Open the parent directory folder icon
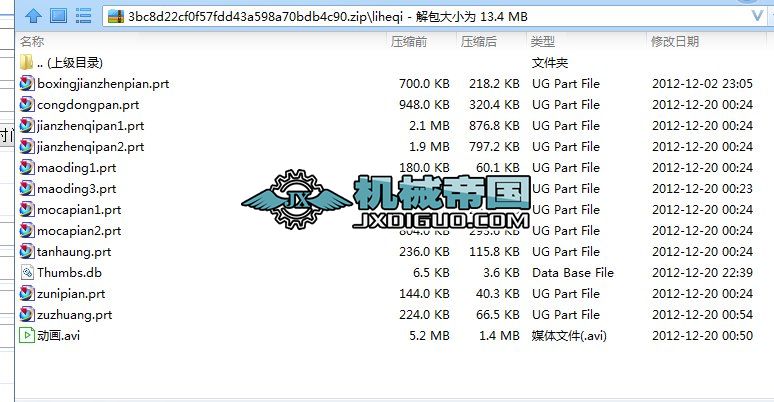This screenshot has width=774, height=402. 27,62
